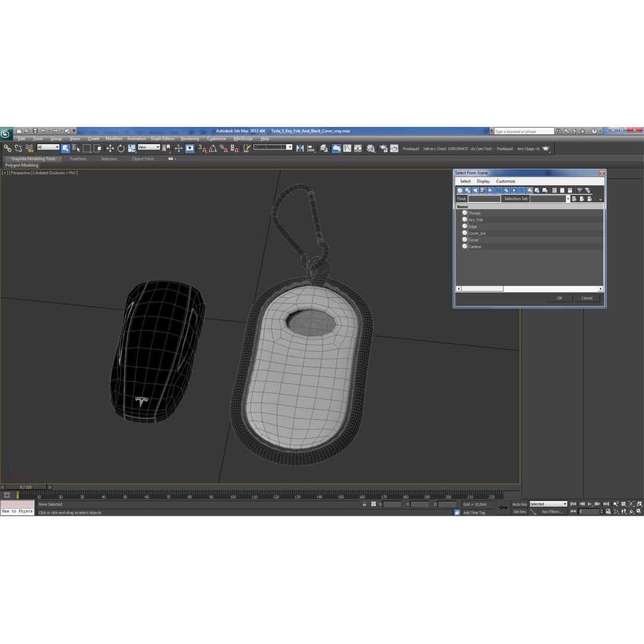This screenshot has height=644, width=644.
Task: Click the Unlink Selection tool
Action: click(x=18, y=148)
